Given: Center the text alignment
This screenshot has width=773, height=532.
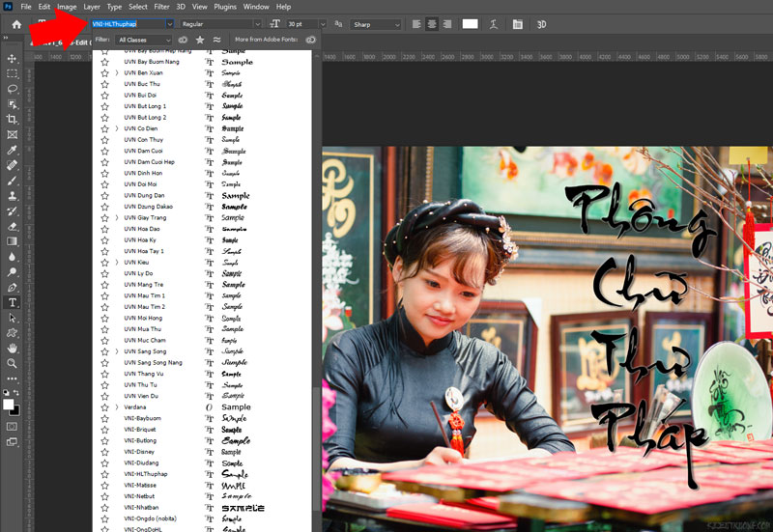Looking at the screenshot, I should (x=432, y=24).
